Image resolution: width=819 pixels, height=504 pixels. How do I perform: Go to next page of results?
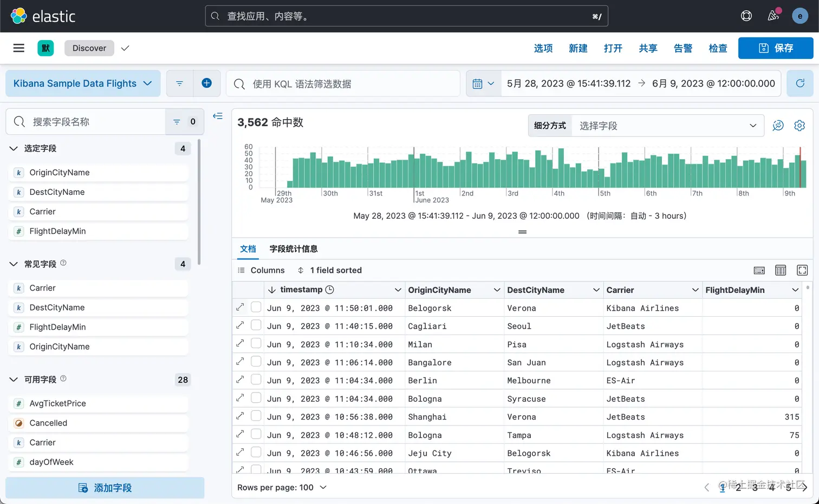click(804, 487)
